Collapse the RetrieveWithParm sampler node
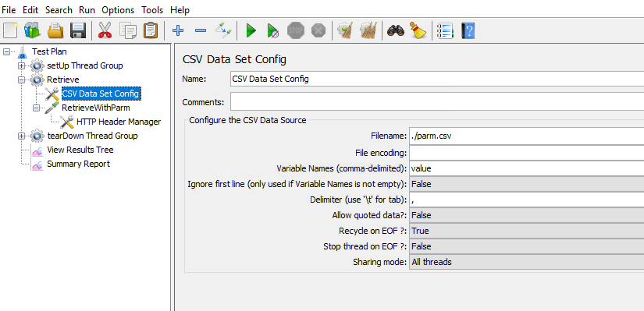 [x=36, y=108]
